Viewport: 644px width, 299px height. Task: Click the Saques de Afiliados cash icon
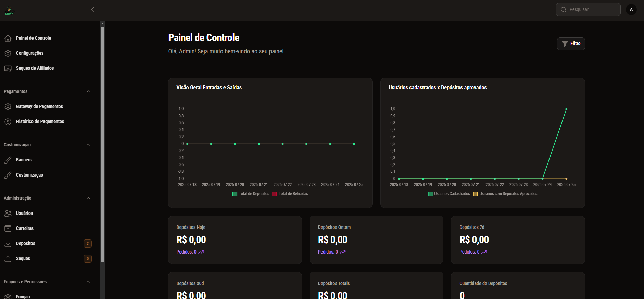8,68
